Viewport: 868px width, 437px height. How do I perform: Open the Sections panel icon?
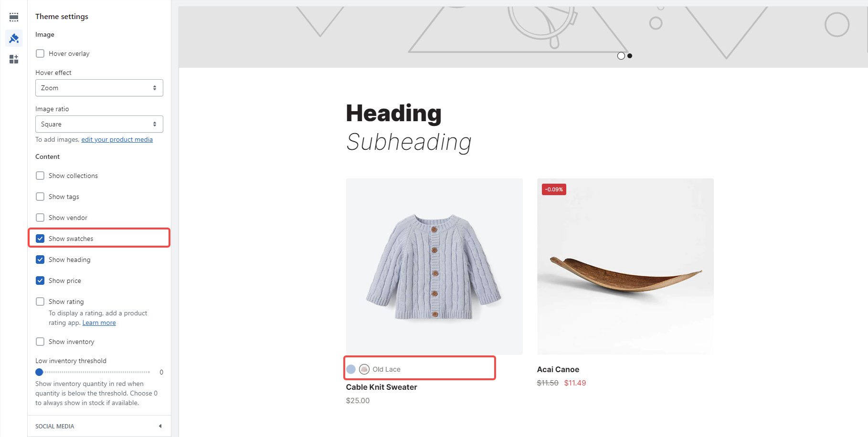(14, 17)
